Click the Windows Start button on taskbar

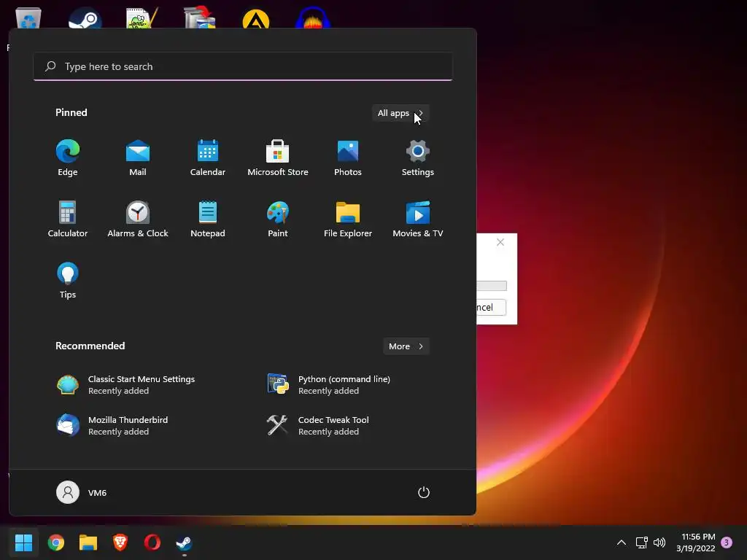[23, 542]
